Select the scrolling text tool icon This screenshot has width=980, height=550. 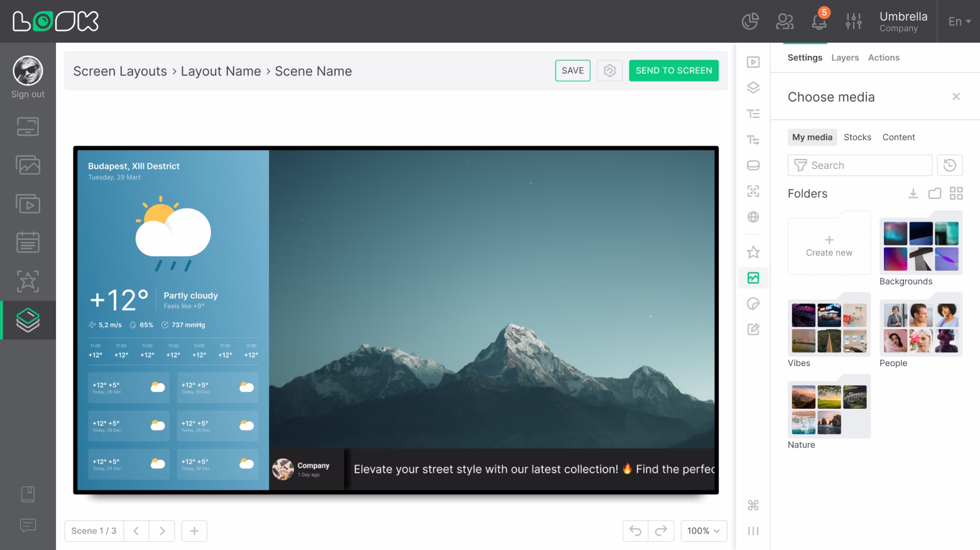[x=753, y=139]
